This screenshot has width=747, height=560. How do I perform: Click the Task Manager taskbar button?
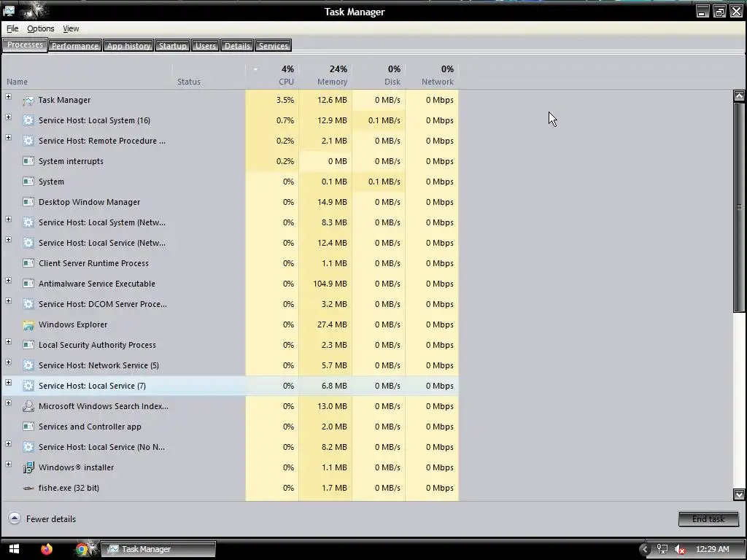158,549
